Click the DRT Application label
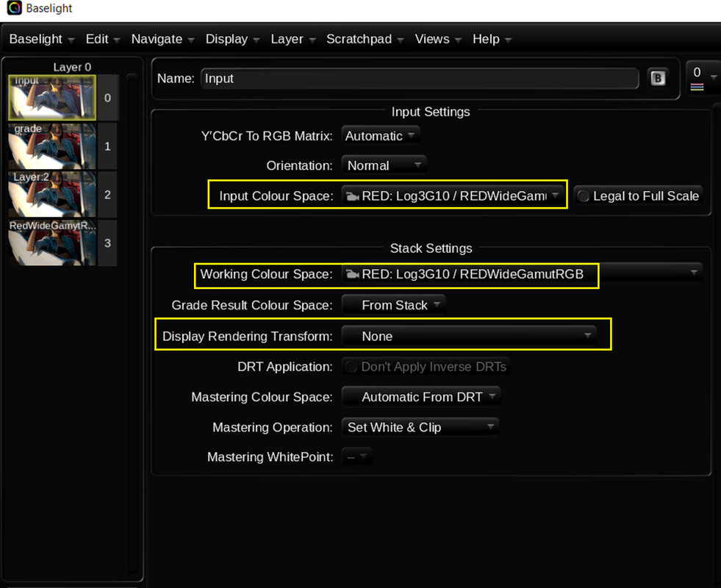This screenshot has height=588, width=721. pyautogui.click(x=284, y=367)
